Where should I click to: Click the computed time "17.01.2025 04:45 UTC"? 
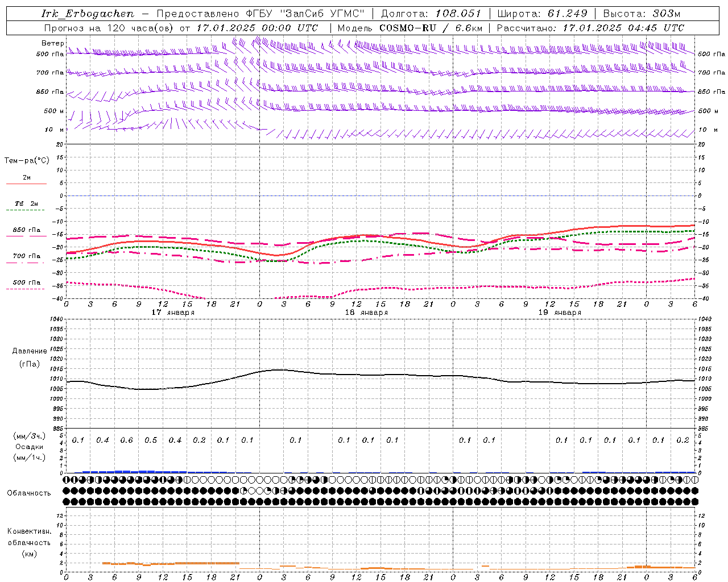[x=623, y=28]
